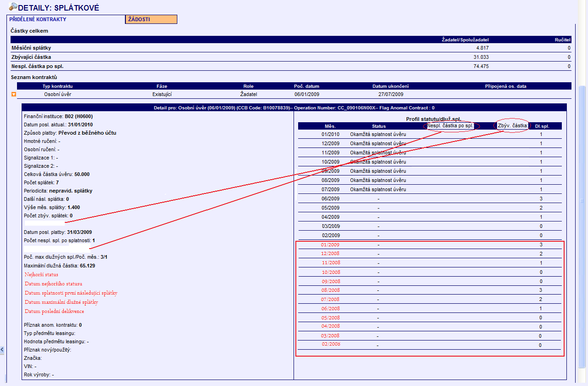Click the Připojená os. data column header

(506, 86)
